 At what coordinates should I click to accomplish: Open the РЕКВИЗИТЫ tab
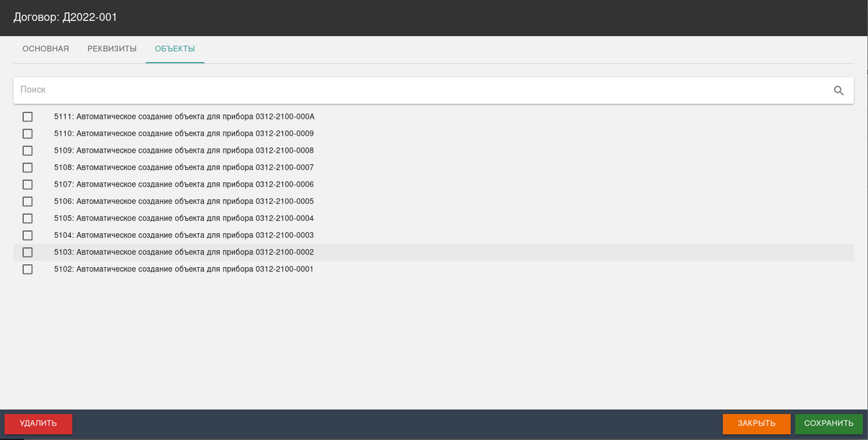112,49
